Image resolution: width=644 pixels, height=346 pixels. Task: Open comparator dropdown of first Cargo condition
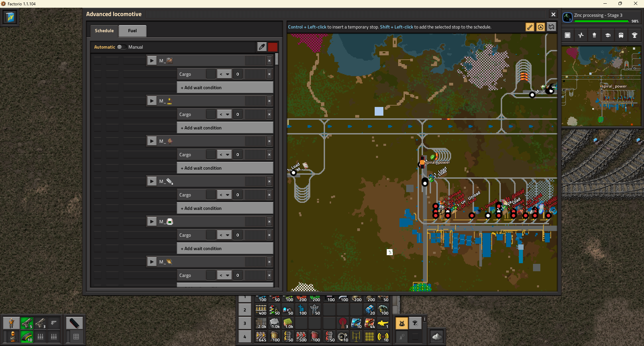(224, 74)
